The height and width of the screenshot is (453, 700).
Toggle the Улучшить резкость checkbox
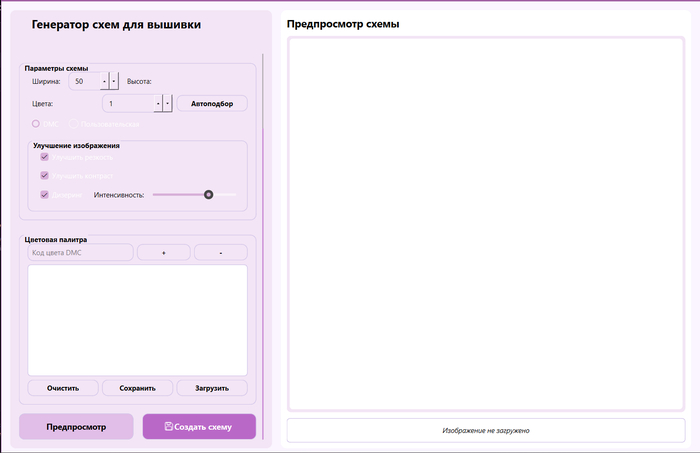pos(44,157)
